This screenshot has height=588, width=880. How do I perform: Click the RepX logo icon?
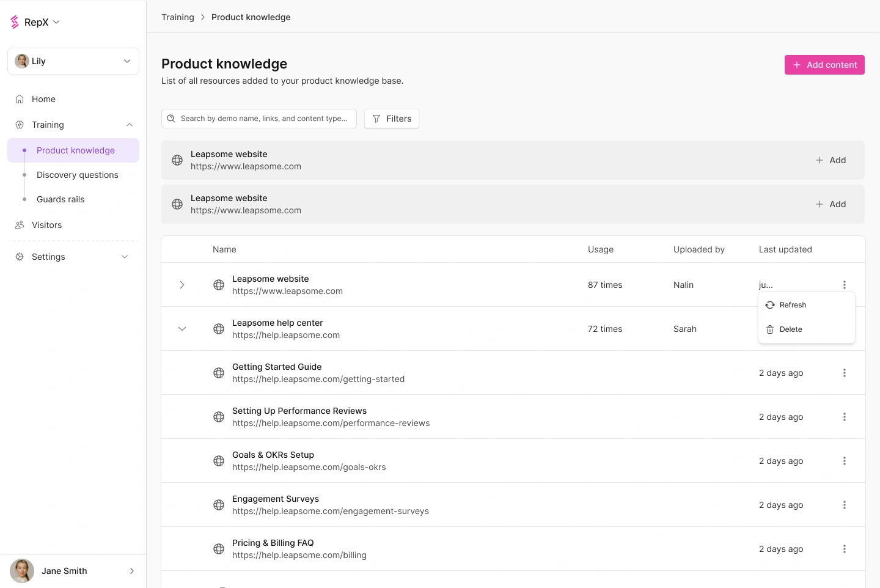click(x=15, y=22)
